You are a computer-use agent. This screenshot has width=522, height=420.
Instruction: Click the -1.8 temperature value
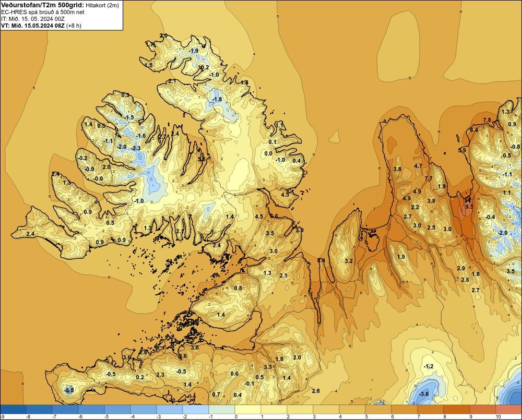217,100
